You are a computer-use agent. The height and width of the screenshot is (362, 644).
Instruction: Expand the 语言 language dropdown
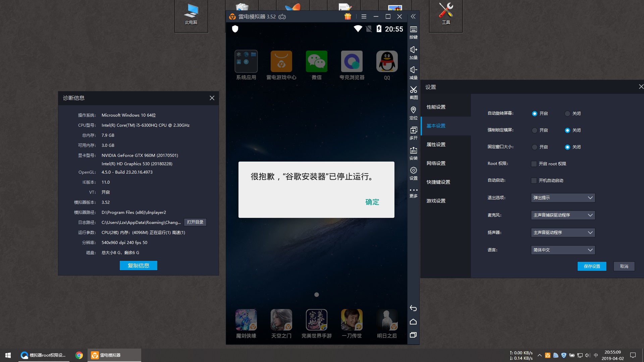click(x=563, y=250)
